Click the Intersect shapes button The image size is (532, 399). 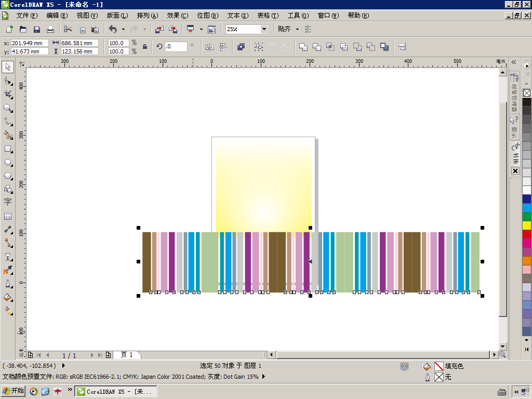coord(330,47)
